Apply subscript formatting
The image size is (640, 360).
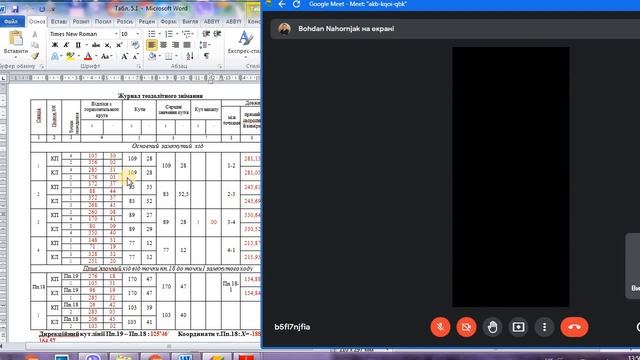[x=107, y=45]
